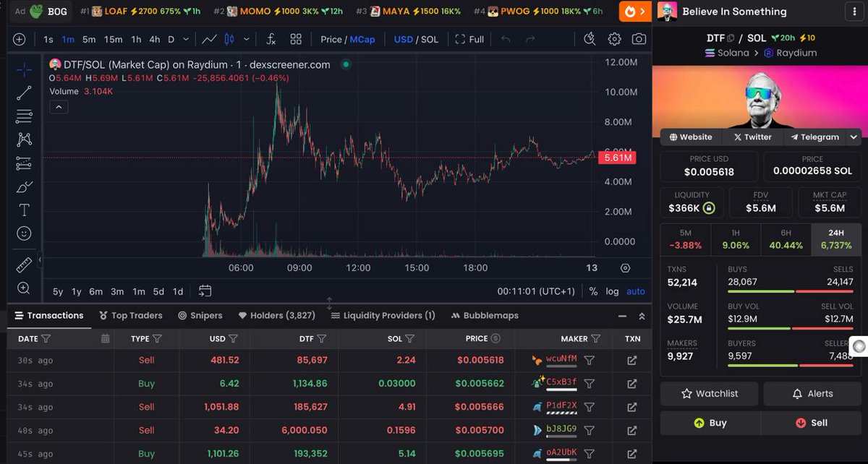
Task: Open the go-to-date calendar icon
Action: [x=205, y=291]
